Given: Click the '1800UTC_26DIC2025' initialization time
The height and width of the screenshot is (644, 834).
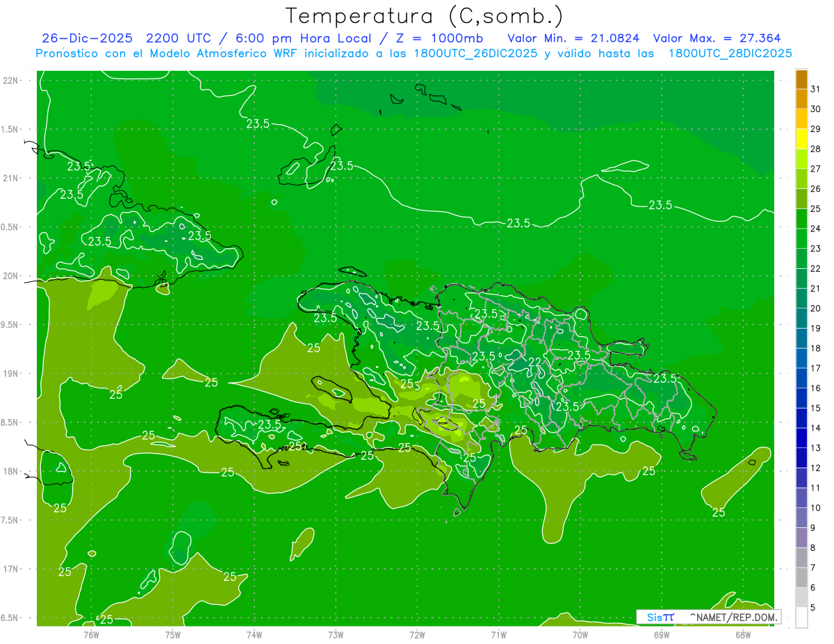Looking at the screenshot, I should coord(472,53).
